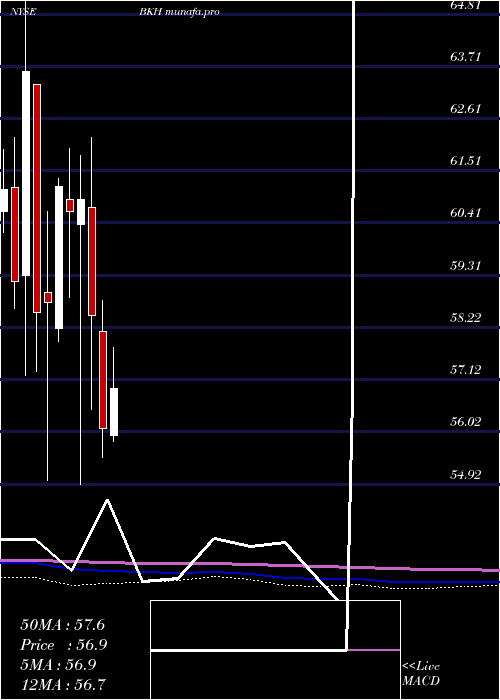Click the 64.81 price axis label

coord(466,5)
